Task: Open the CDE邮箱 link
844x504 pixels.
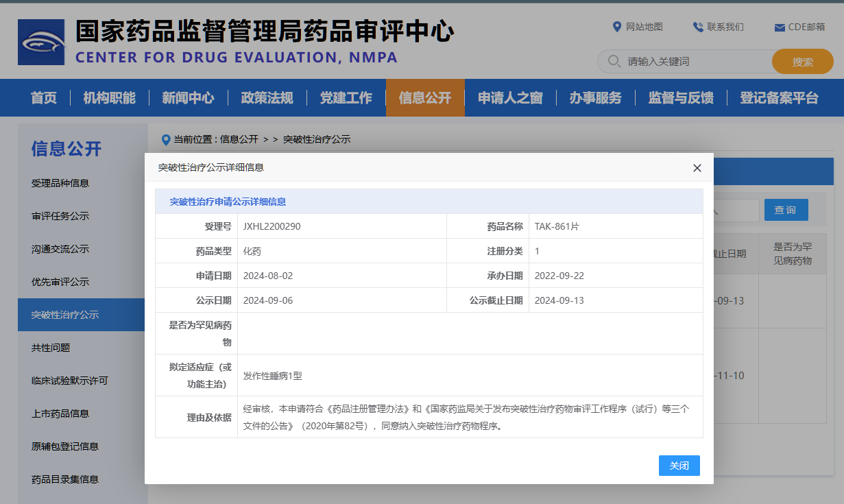Action: point(807,27)
